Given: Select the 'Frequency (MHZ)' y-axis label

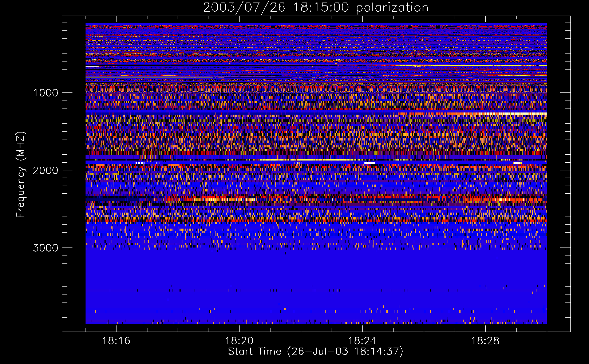Looking at the screenshot, I should [21, 175].
